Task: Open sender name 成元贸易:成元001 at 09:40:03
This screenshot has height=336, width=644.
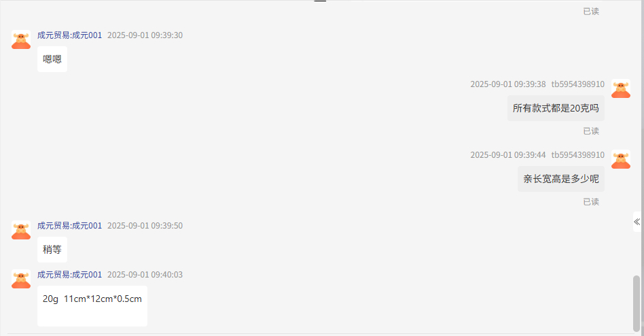Action: tap(69, 275)
